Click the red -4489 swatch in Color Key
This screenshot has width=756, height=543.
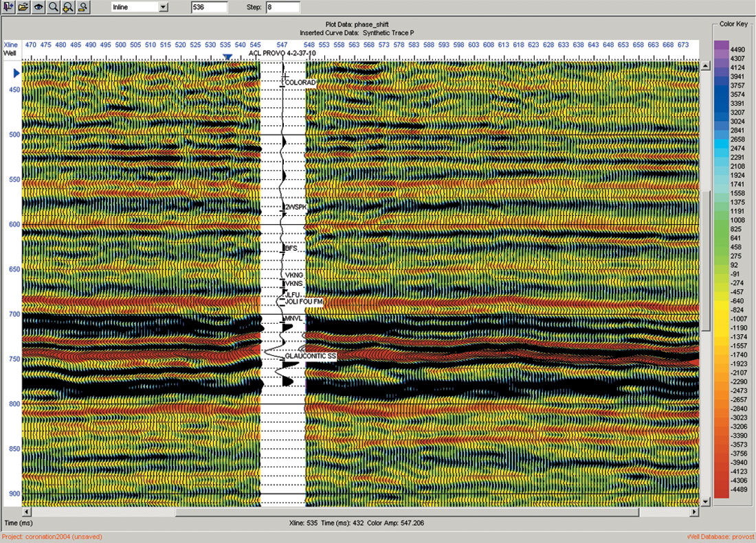tap(721, 492)
